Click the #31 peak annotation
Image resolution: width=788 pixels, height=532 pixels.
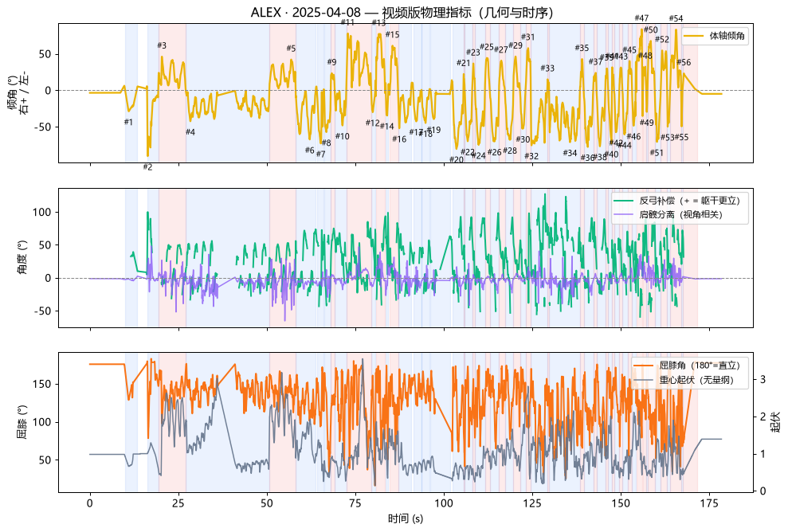point(527,37)
